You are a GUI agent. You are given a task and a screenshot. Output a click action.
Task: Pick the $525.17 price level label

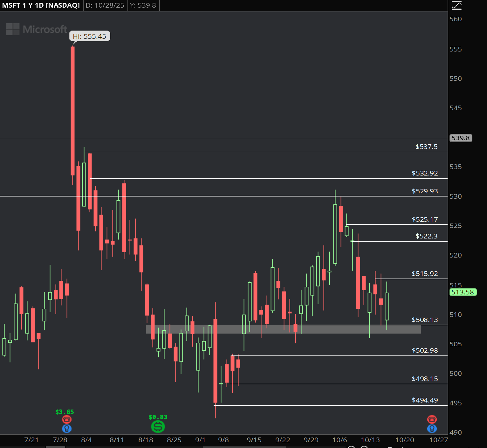tap(425, 219)
